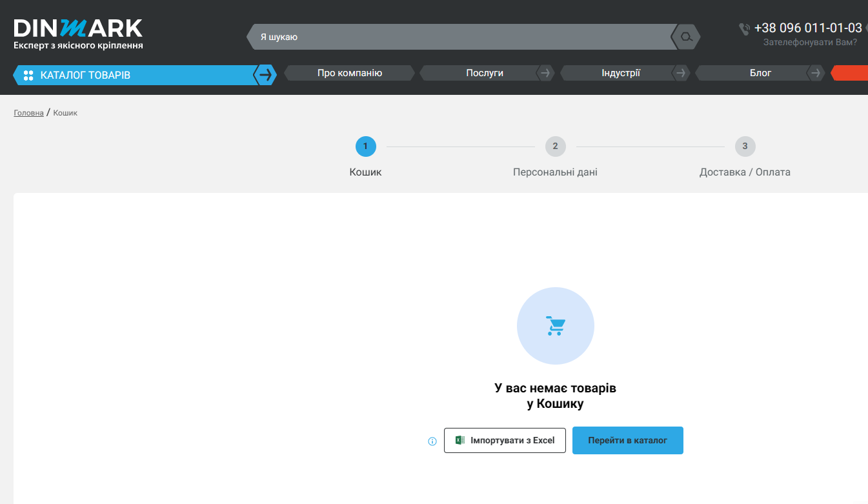This screenshot has height=504, width=868.
Task: Call phone number +38 096 011-01-03
Action: point(808,28)
